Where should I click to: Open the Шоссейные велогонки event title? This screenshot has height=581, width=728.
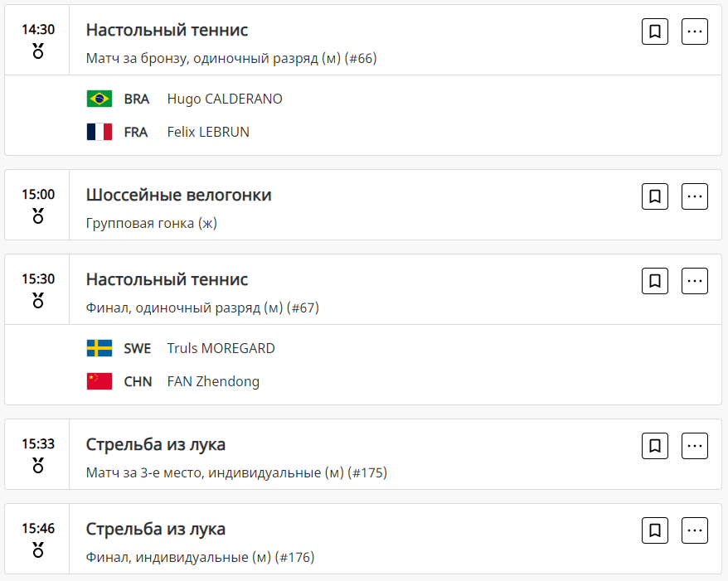click(178, 195)
